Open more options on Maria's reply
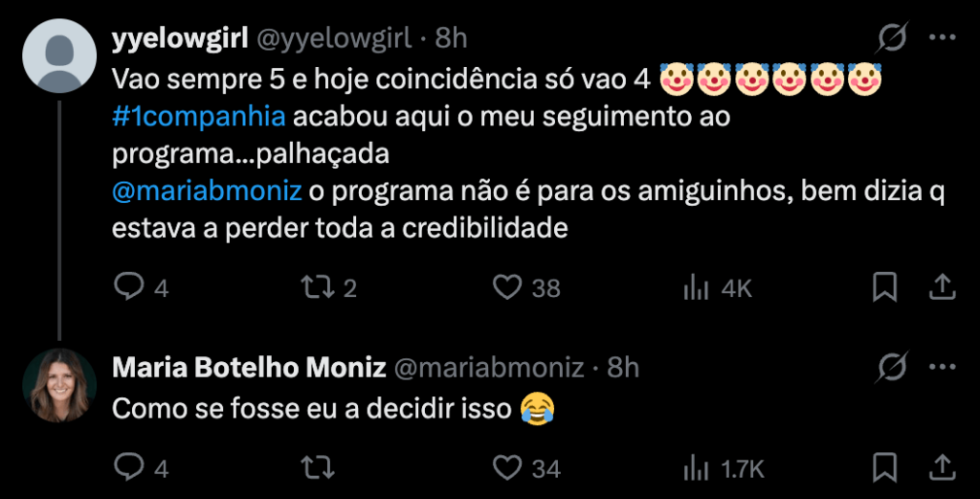The height and width of the screenshot is (499, 980). 943,367
